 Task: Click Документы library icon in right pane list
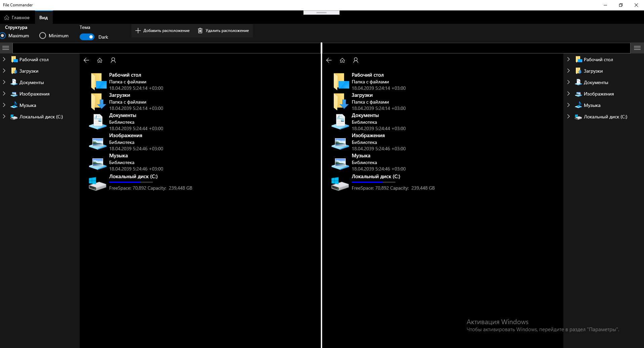340,122
